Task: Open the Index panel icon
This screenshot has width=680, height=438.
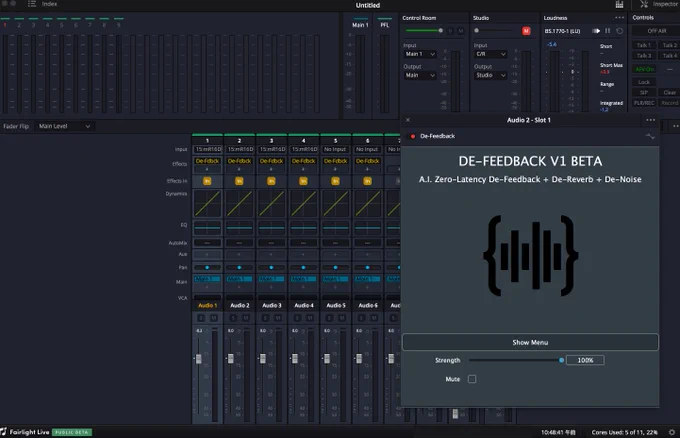Action: coord(32,4)
